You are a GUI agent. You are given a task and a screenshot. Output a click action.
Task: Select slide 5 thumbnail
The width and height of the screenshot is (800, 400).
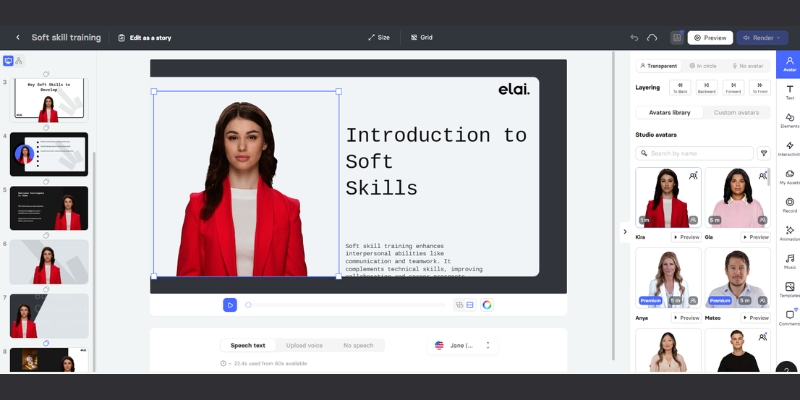(48, 208)
